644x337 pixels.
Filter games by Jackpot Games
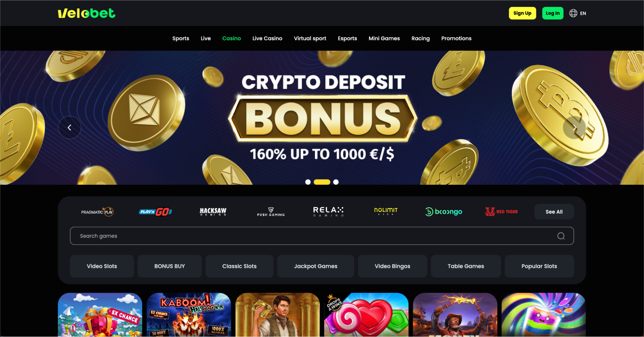[x=316, y=266]
